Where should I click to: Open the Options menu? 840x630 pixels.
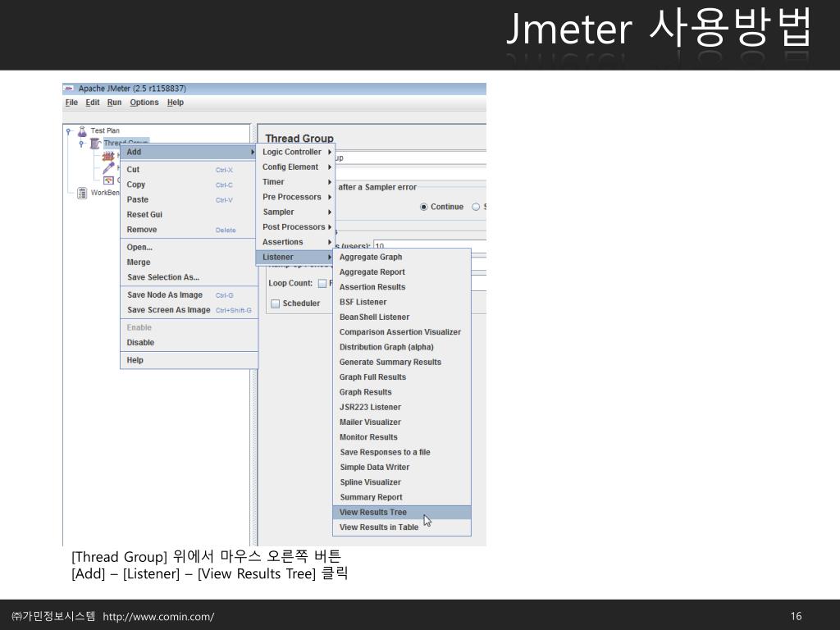(x=144, y=103)
